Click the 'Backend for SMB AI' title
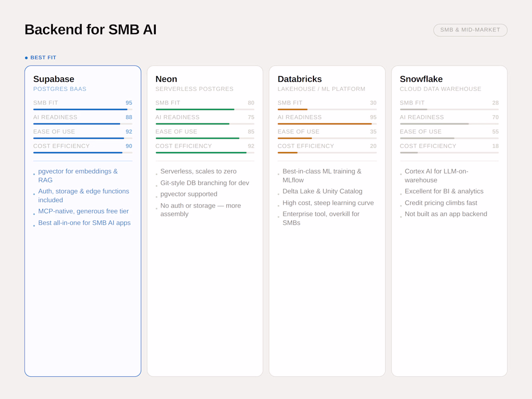The height and width of the screenshot is (399, 532). click(90, 30)
